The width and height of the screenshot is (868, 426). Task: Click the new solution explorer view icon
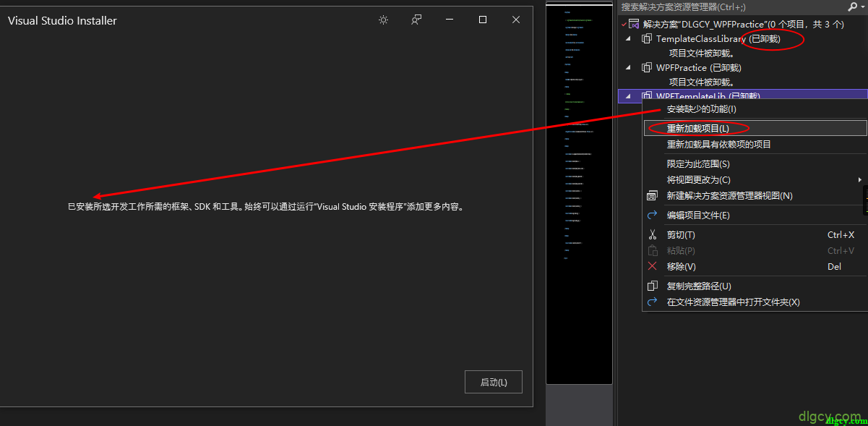point(652,195)
